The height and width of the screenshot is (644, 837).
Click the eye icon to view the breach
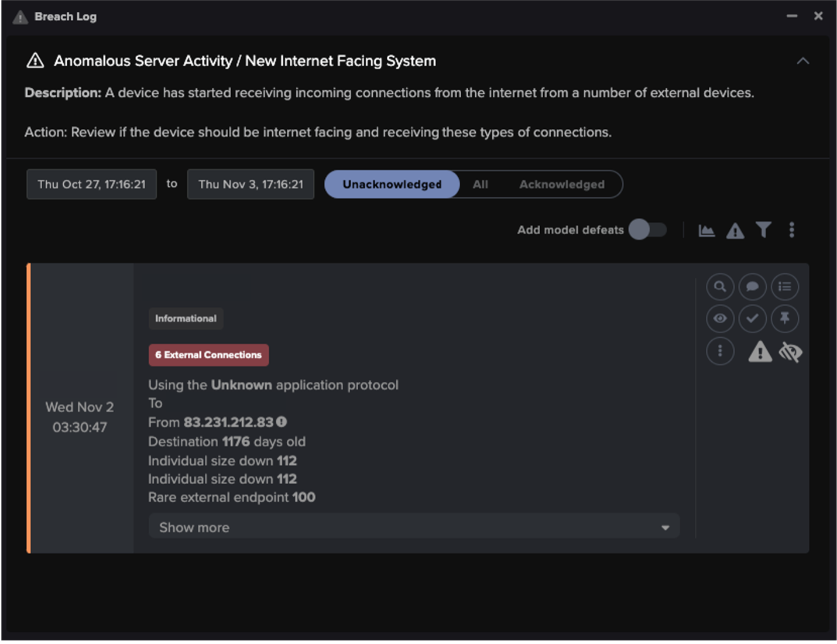pyautogui.click(x=720, y=319)
